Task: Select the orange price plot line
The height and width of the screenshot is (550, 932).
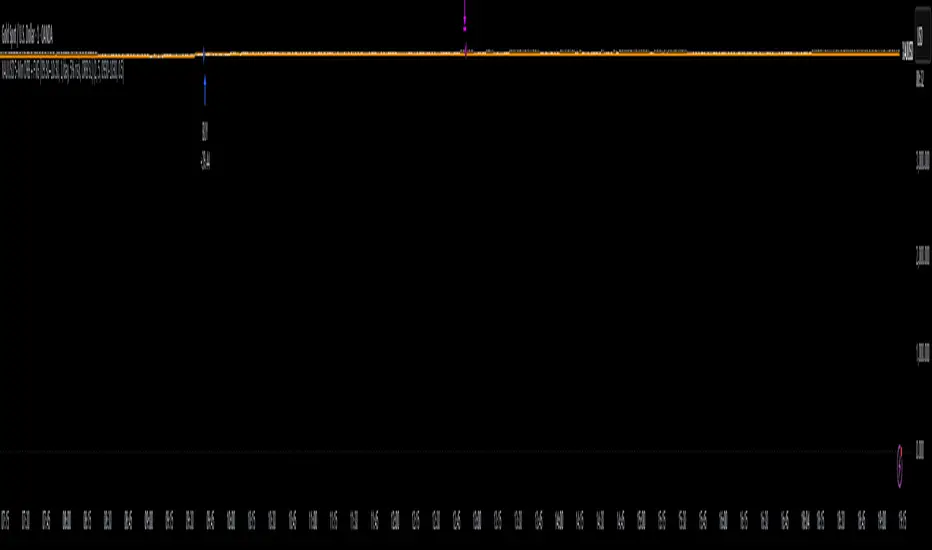Action: pyautogui.click(x=449, y=54)
